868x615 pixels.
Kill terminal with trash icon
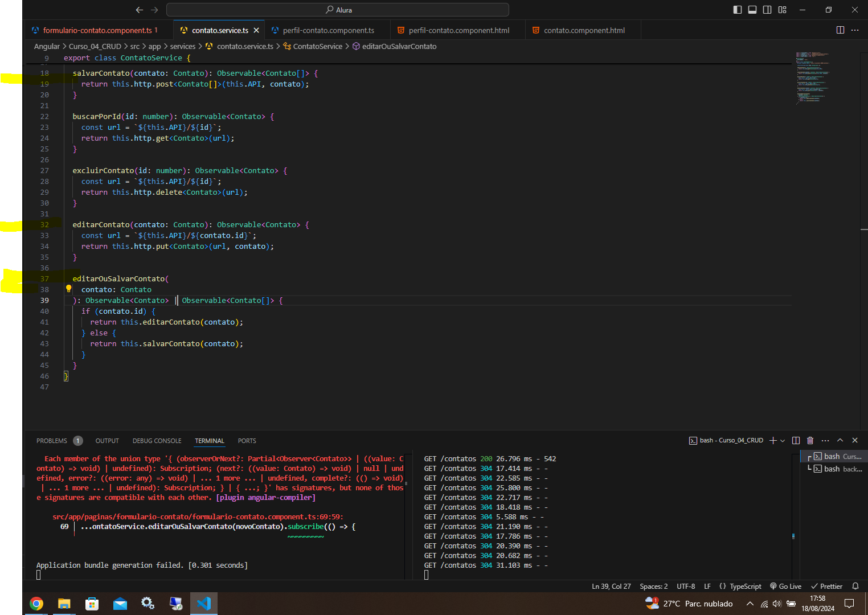point(810,440)
